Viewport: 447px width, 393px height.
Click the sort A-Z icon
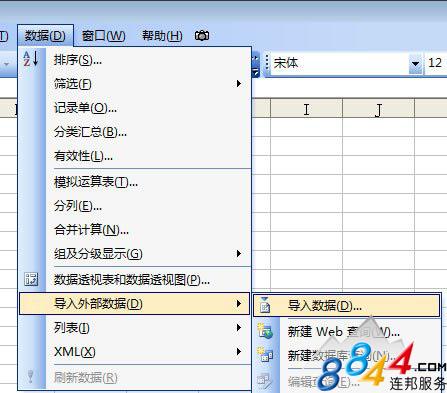pyautogui.click(x=31, y=59)
